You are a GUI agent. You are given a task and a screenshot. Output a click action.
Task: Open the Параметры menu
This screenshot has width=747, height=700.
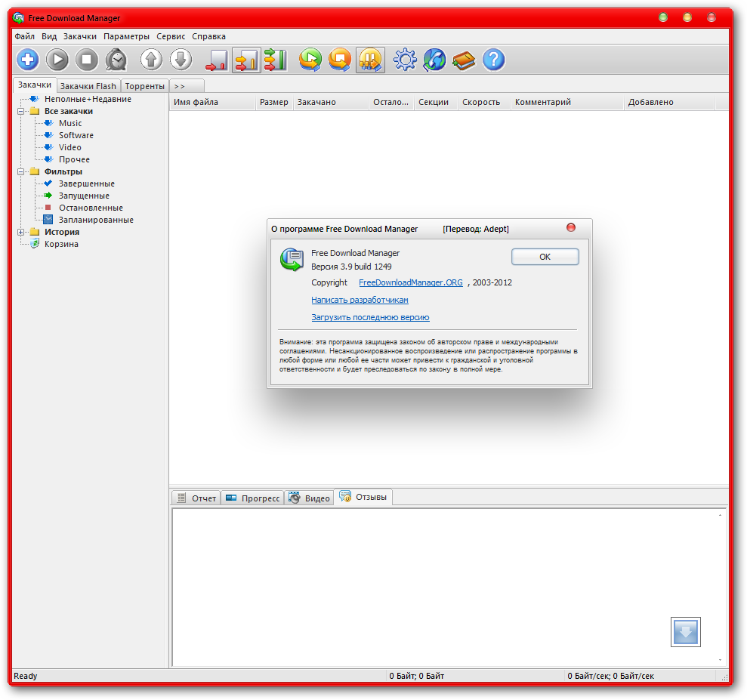(x=126, y=36)
